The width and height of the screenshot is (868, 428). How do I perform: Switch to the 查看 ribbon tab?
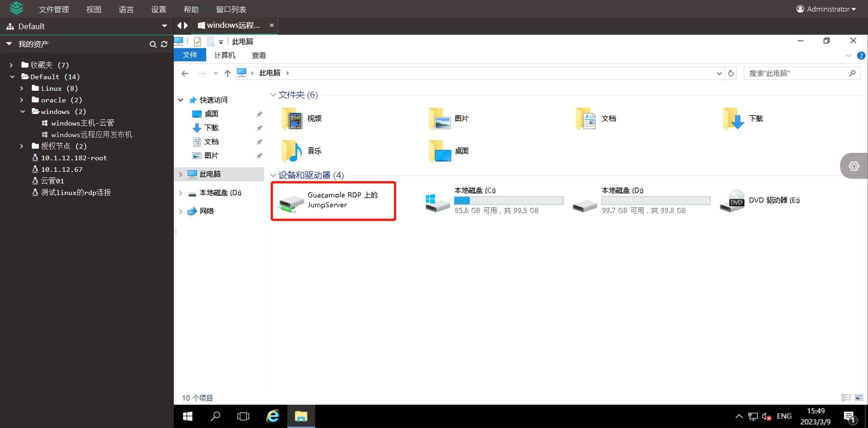(x=258, y=55)
